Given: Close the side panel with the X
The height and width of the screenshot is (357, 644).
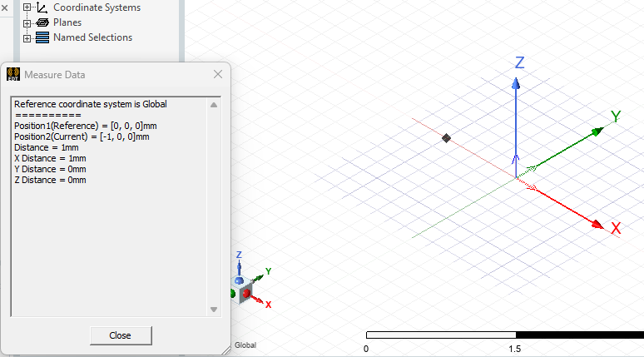Looking at the screenshot, I should [4, 7].
